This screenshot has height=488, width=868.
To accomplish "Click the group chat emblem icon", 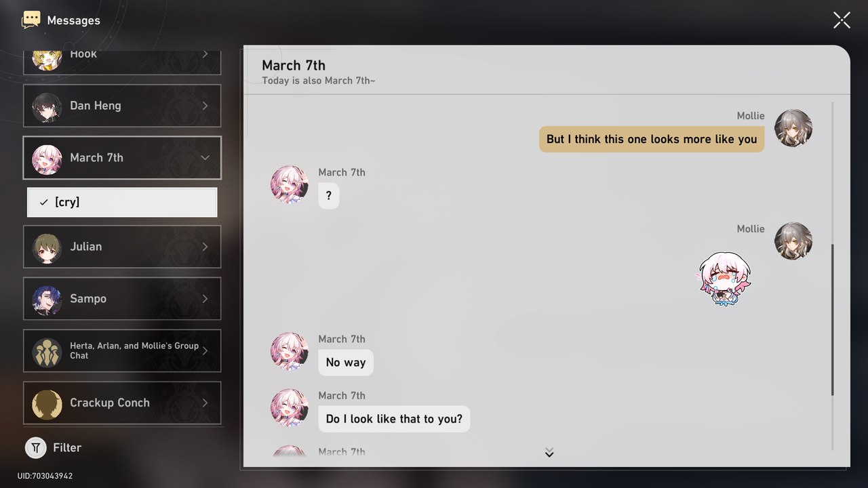I will [47, 352].
